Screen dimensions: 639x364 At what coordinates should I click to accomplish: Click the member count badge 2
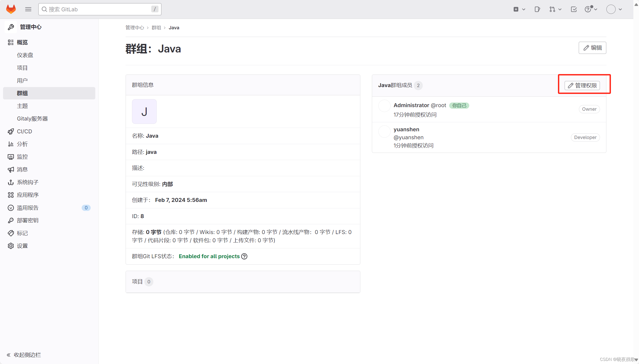click(x=418, y=86)
